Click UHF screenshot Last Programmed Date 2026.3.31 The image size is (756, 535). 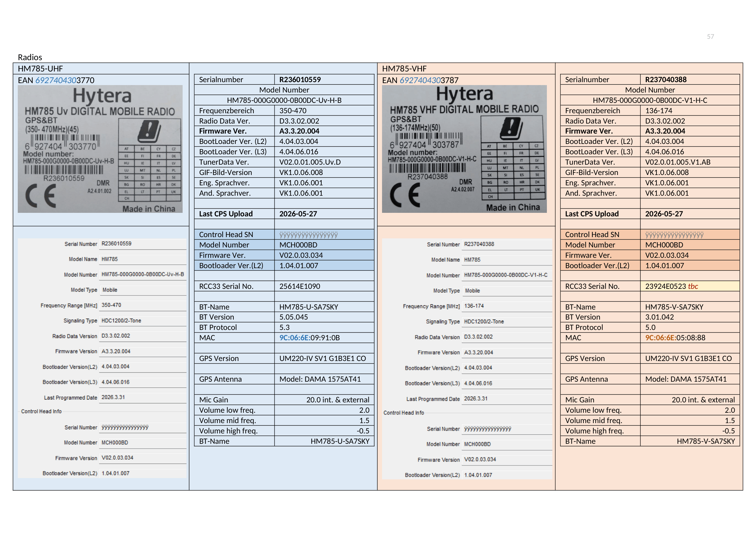[x=143, y=397]
